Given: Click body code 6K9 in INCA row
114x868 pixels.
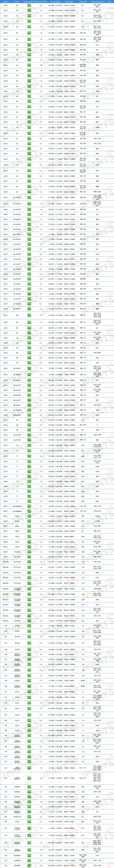Looking at the screenshot, I should pyautogui.click(x=83, y=536).
